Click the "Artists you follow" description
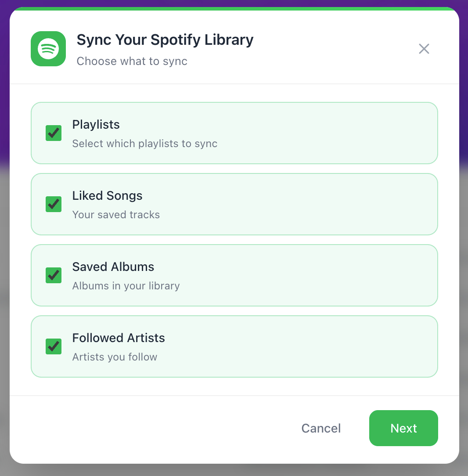Image resolution: width=468 pixels, height=476 pixels. (x=115, y=357)
